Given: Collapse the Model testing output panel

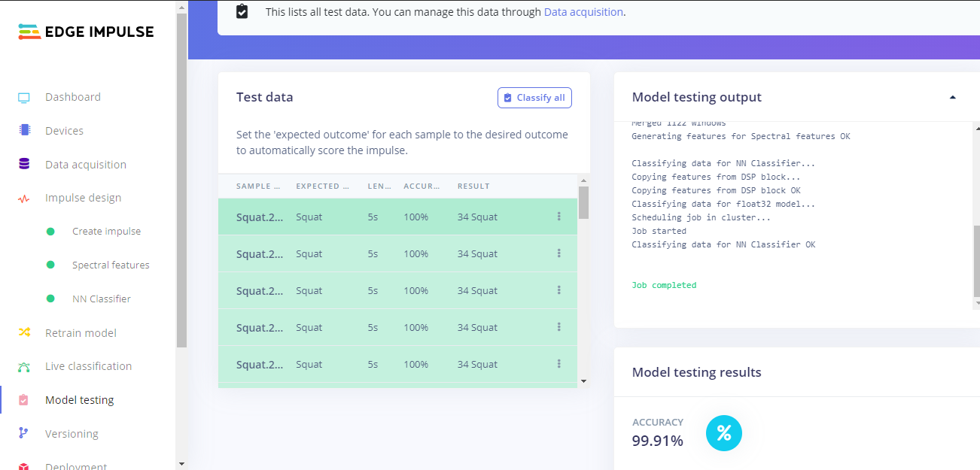Looking at the screenshot, I should click(x=952, y=97).
